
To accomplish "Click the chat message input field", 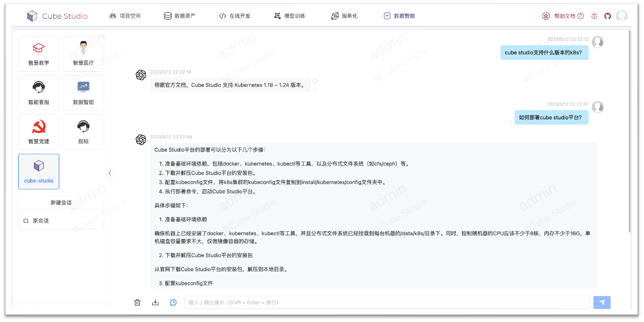I will point(387,302).
